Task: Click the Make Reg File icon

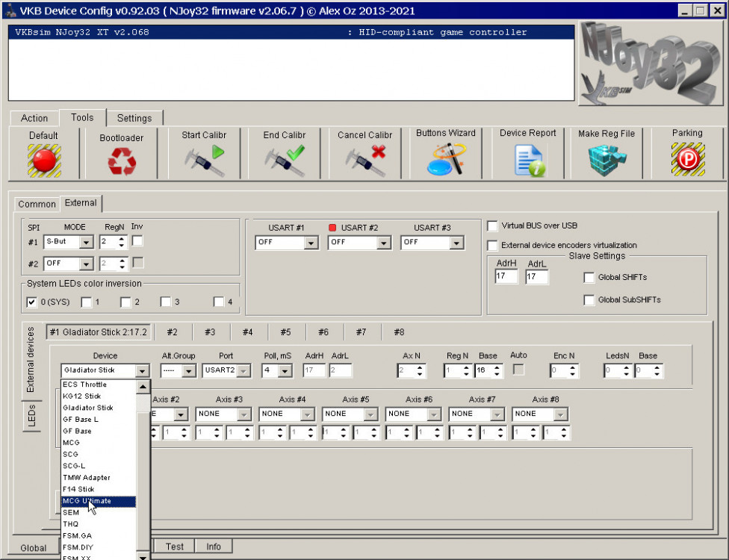Action: coord(607,160)
